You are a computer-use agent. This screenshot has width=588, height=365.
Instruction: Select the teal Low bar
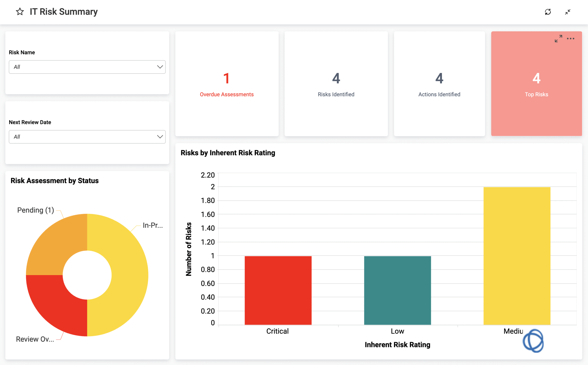[397, 290]
